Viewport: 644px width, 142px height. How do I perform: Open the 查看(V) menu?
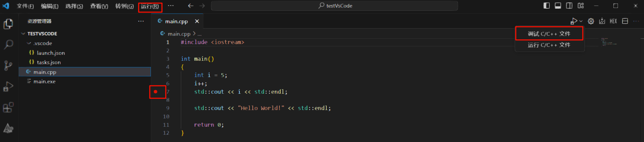coord(99,6)
